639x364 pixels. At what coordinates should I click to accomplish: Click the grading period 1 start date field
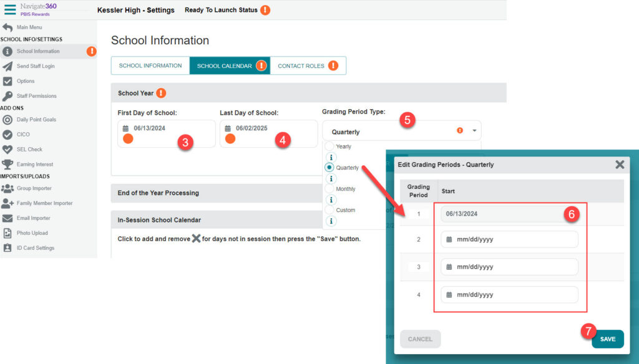[509, 214]
